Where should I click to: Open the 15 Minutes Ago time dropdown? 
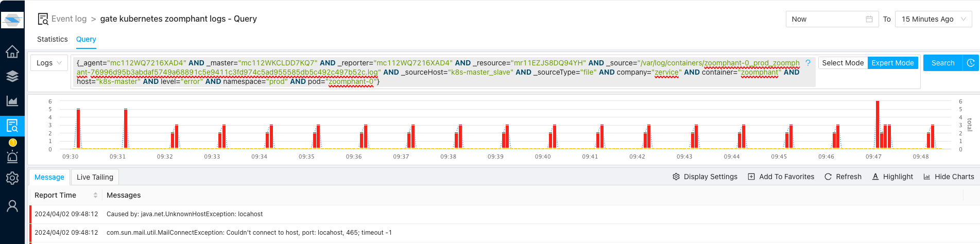pyautogui.click(x=933, y=19)
